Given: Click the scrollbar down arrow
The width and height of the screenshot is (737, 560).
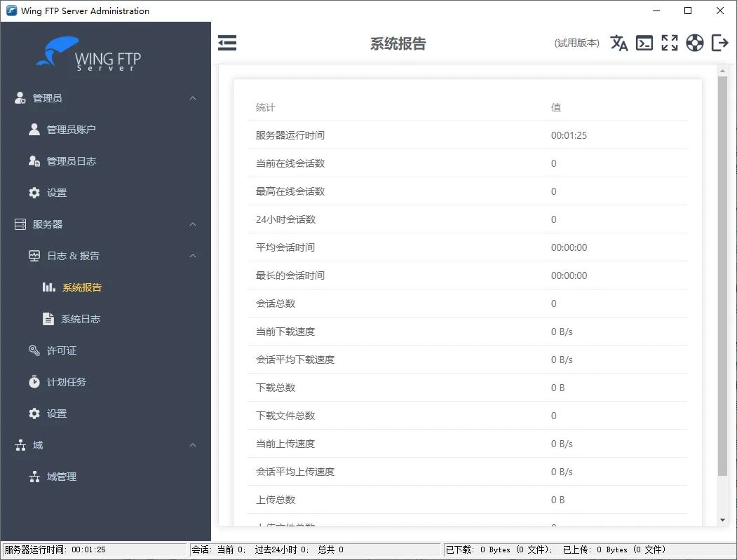Looking at the screenshot, I should pos(722,520).
